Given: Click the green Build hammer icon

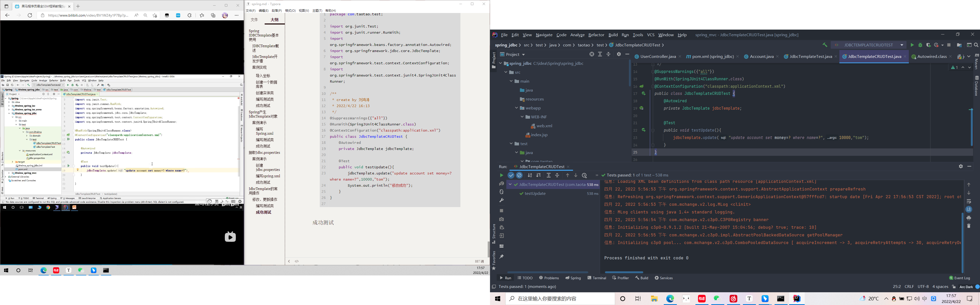Looking at the screenshot, I should click(825, 45).
